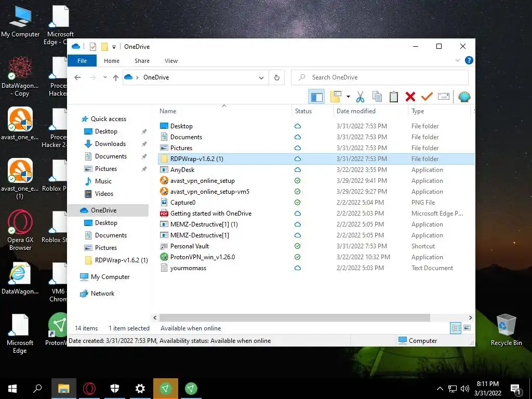Open Customize Quick Access Toolbar dropdown
532x399 pixels.
click(114, 47)
